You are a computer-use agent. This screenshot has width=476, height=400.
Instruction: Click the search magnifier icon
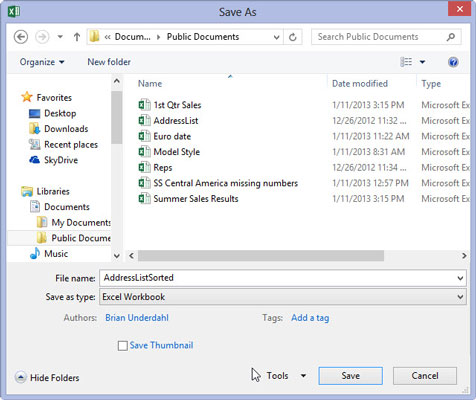pos(451,37)
